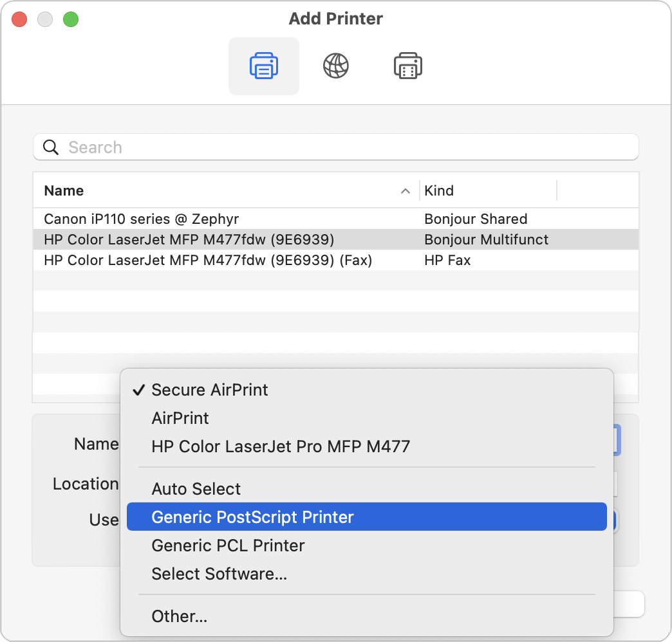
Task: Switch to the Windows printer icon
Action: coord(407,66)
